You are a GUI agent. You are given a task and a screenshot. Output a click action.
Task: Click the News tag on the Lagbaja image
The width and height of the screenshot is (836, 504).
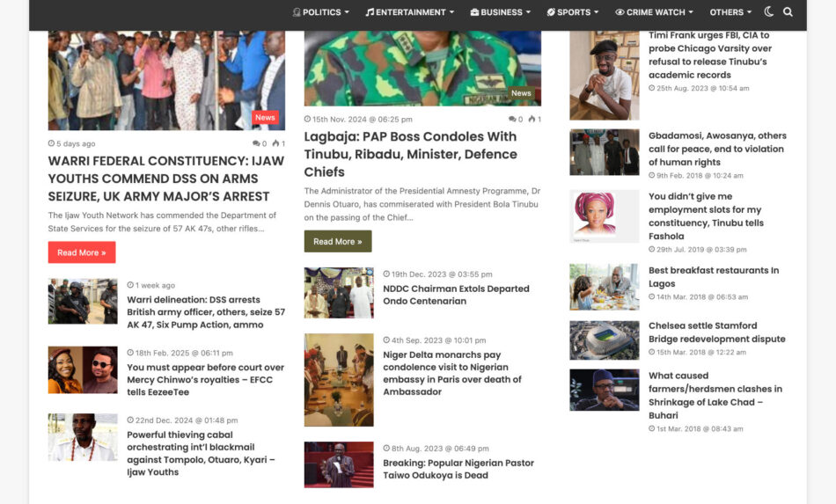point(521,93)
